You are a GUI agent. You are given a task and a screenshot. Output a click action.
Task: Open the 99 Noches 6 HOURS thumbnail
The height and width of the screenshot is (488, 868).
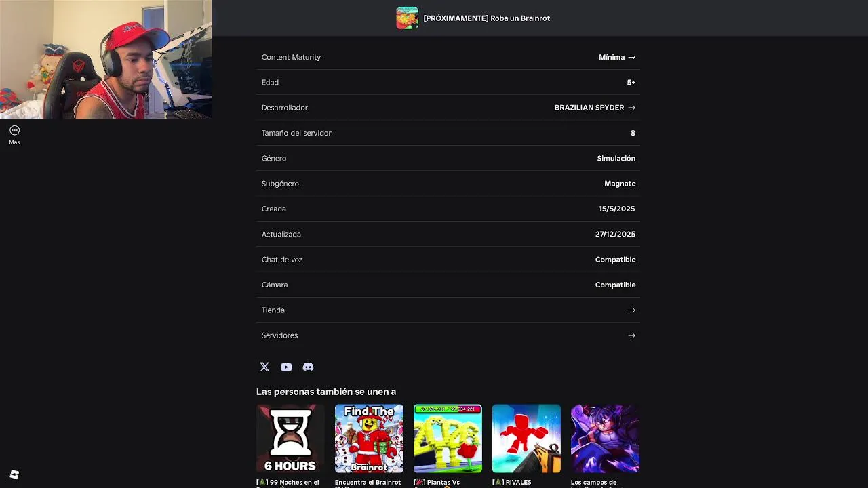point(290,439)
